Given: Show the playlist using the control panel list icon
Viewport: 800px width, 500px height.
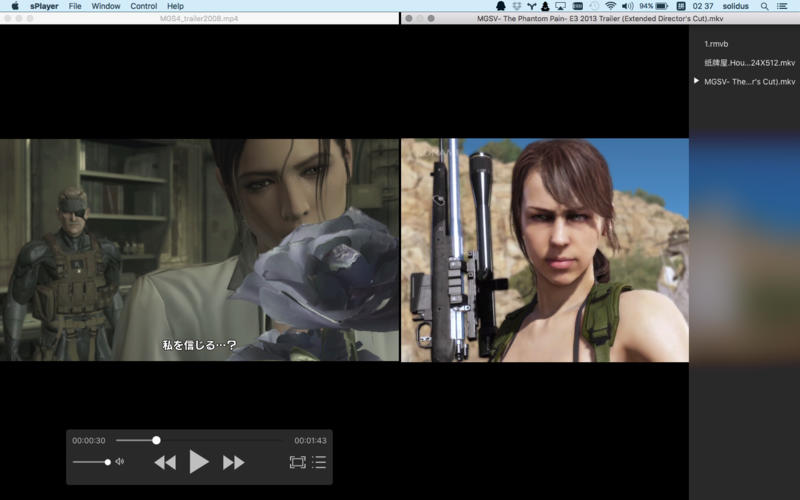Looking at the screenshot, I should pos(319,462).
